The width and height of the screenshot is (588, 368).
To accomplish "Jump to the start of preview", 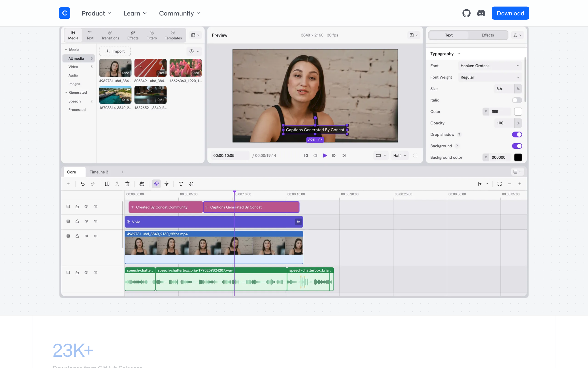I will point(306,156).
